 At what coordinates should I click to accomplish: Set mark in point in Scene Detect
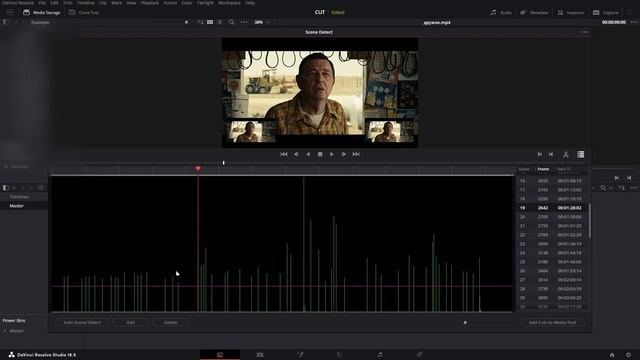(540, 154)
